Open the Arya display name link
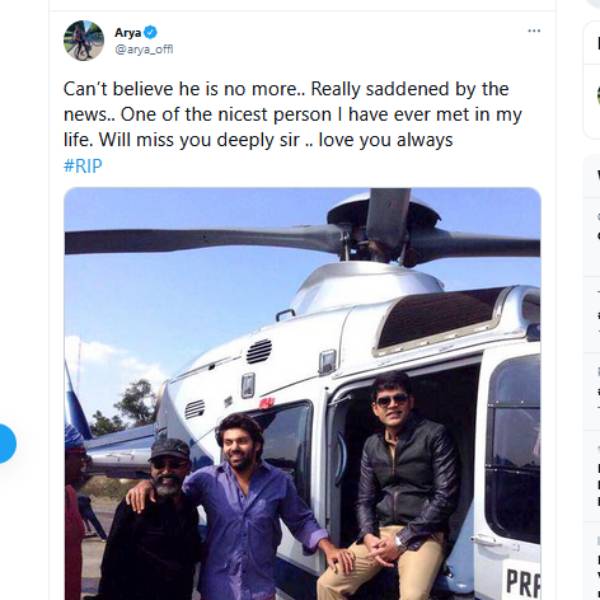This screenshot has width=600, height=600. point(127,33)
